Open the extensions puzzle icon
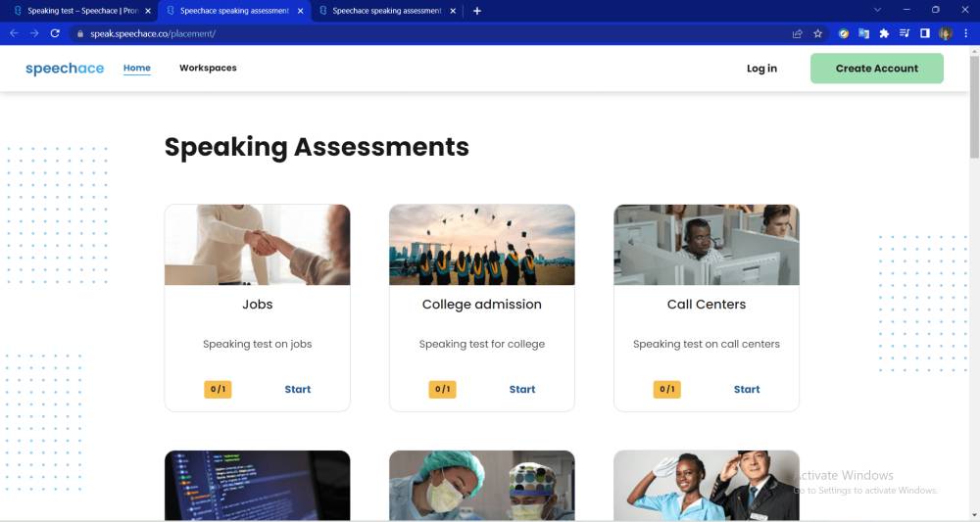 point(884,33)
